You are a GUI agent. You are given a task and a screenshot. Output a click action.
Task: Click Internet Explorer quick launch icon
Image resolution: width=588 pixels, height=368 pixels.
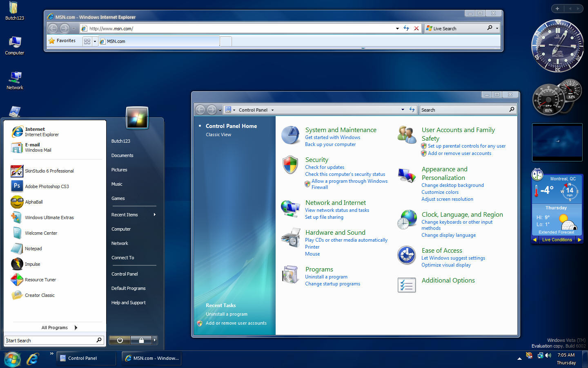[33, 359]
